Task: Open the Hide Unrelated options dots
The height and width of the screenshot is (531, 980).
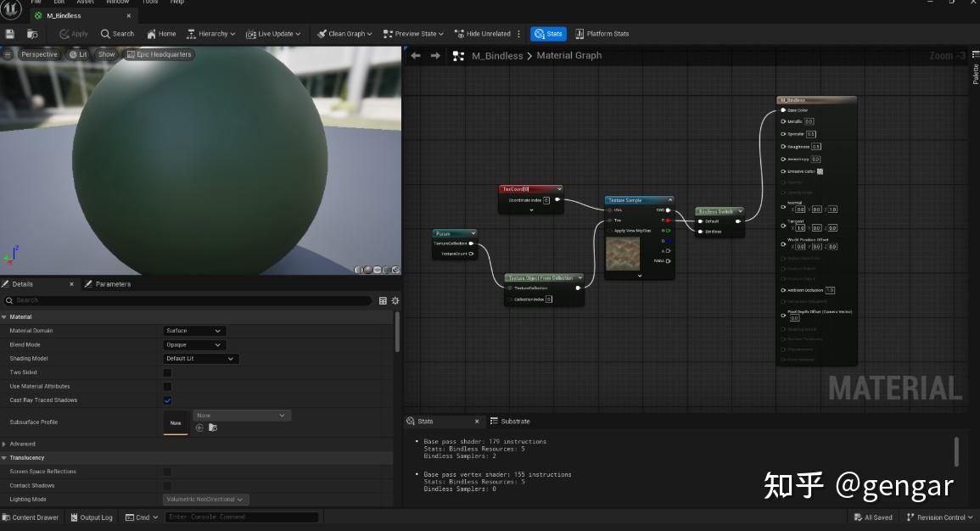Action: click(518, 34)
